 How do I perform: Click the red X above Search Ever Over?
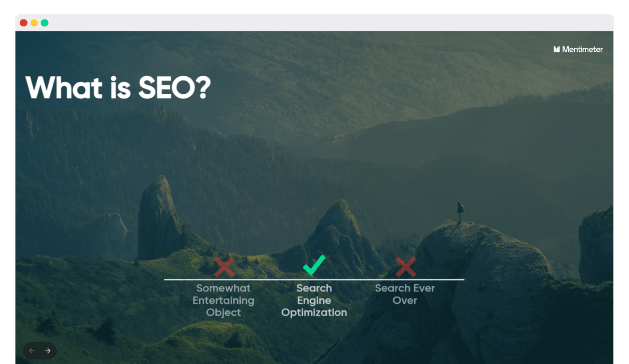click(405, 267)
